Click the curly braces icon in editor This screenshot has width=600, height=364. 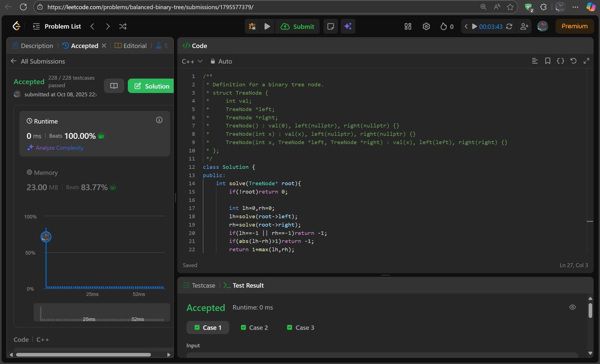tap(560, 61)
